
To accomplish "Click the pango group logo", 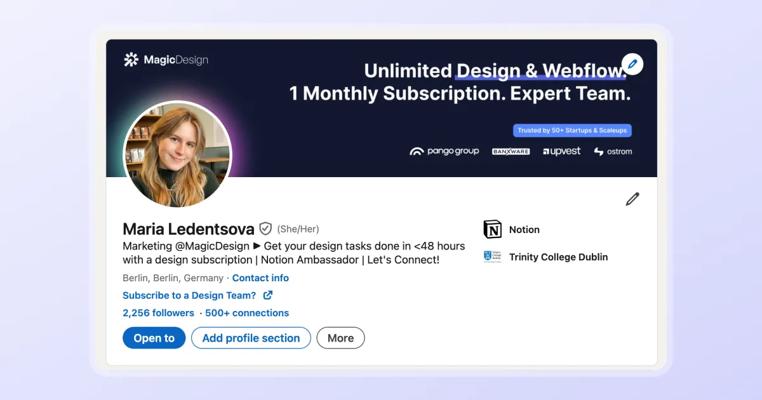I will click(x=444, y=151).
